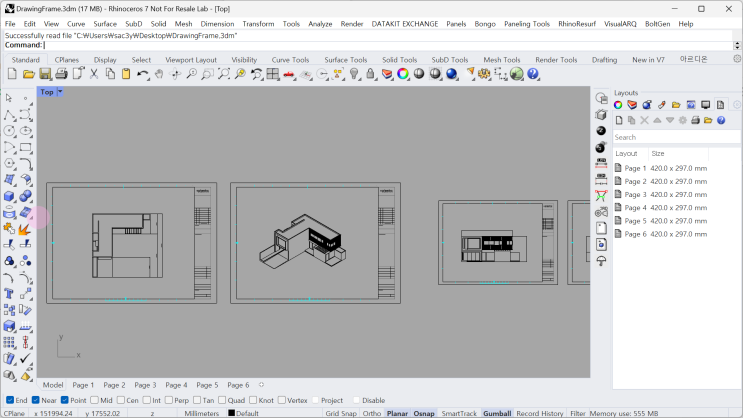Open the Dimension menu
This screenshot has width=743, height=418.
tap(217, 24)
